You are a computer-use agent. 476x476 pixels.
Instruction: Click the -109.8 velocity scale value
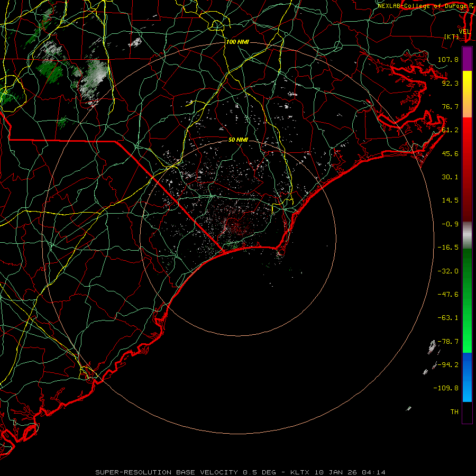coord(446,388)
